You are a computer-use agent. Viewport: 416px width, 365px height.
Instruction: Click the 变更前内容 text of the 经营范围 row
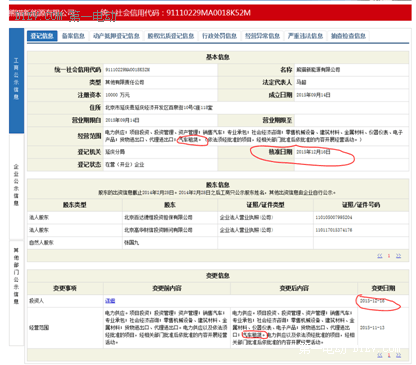(x=166, y=328)
